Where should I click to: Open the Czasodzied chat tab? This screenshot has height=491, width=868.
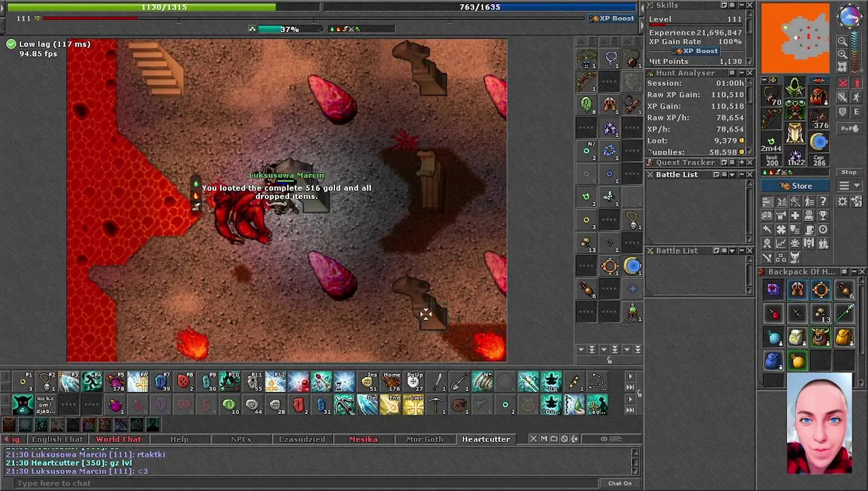click(x=302, y=439)
